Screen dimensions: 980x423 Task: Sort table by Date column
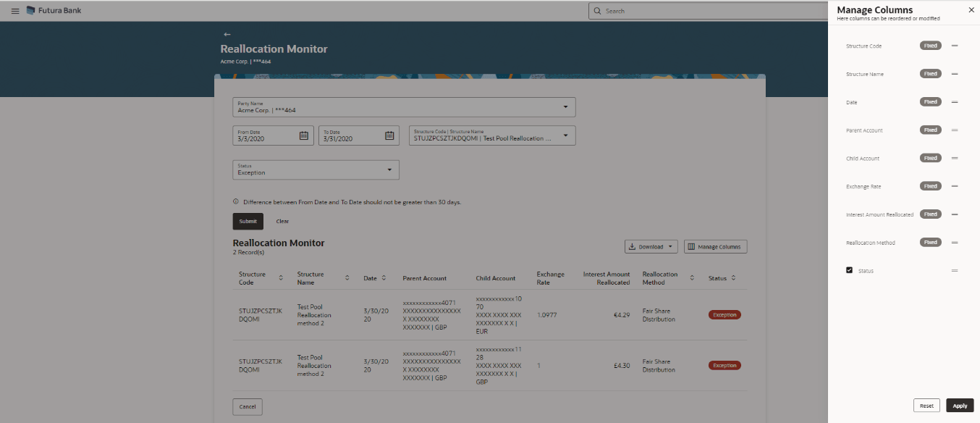[x=384, y=278]
